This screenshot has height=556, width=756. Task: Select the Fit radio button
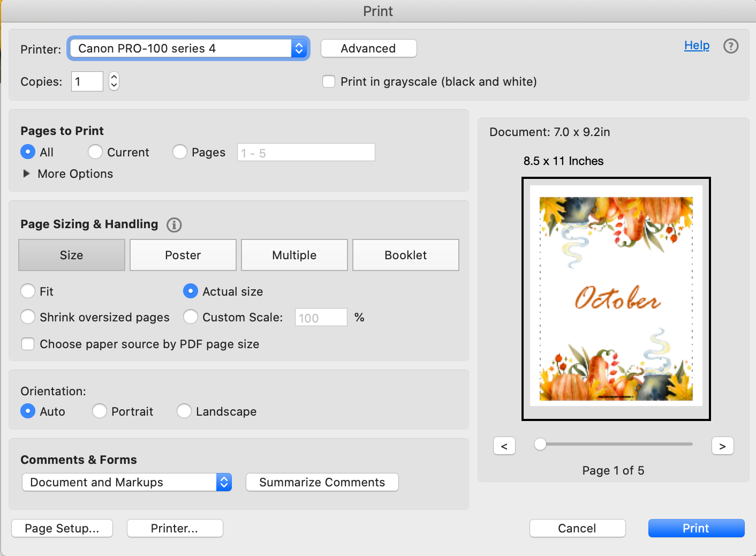click(28, 291)
